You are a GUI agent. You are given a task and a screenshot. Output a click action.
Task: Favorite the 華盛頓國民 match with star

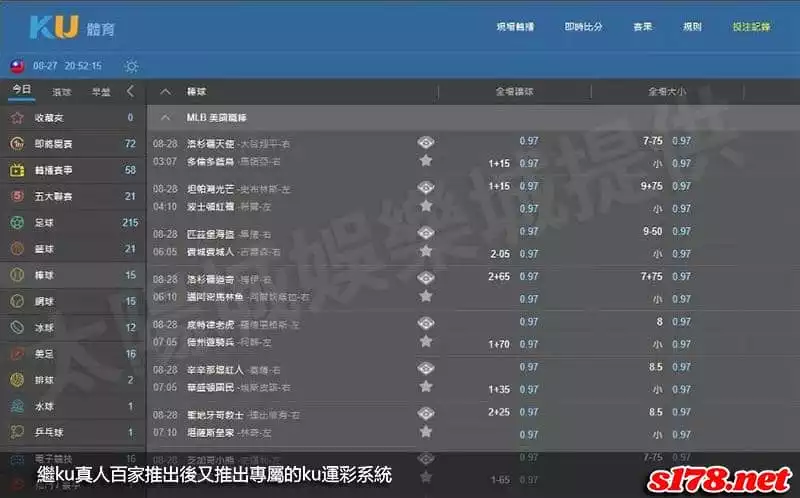tap(426, 386)
